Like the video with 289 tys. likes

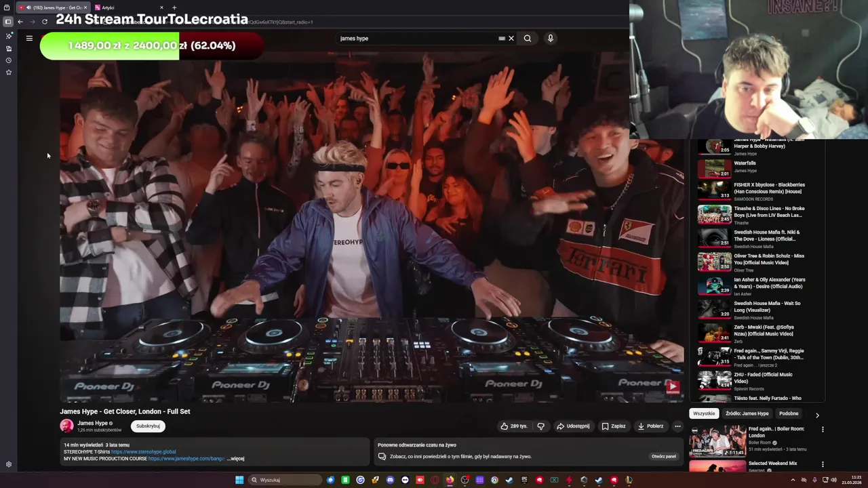point(514,426)
